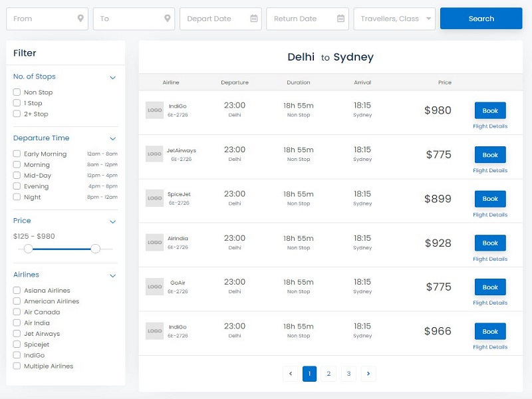The width and height of the screenshot is (532, 399).
Task: Click the From input field
Action: coord(47,19)
